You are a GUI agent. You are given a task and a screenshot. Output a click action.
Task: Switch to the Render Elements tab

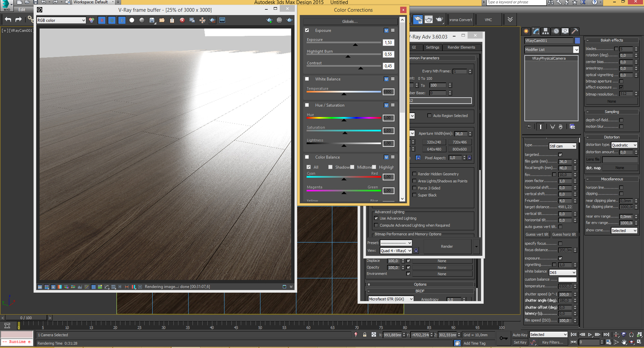[x=461, y=47]
